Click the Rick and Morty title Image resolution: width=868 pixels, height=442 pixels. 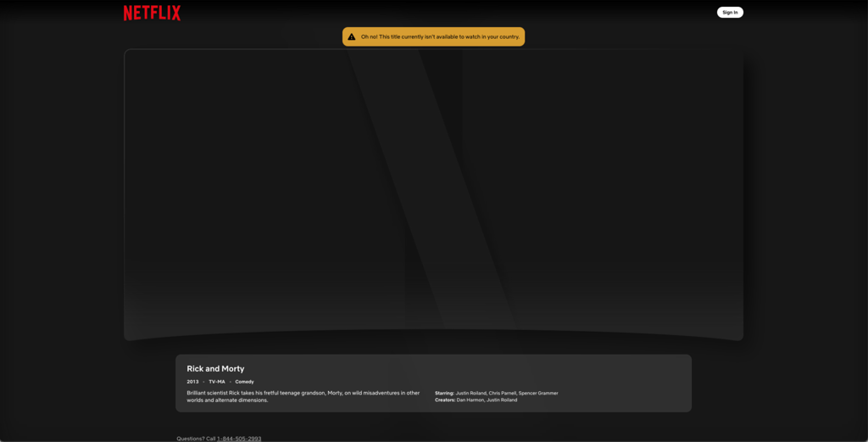[x=215, y=368]
